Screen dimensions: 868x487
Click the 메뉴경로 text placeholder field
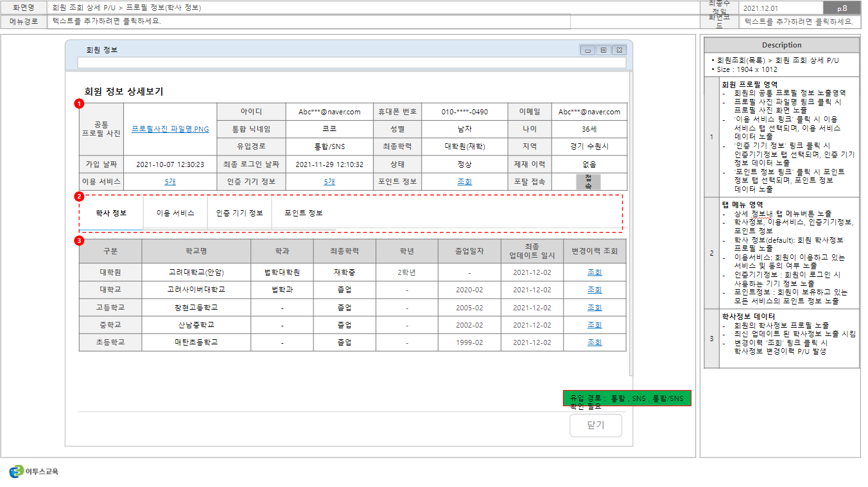[x=309, y=21]
